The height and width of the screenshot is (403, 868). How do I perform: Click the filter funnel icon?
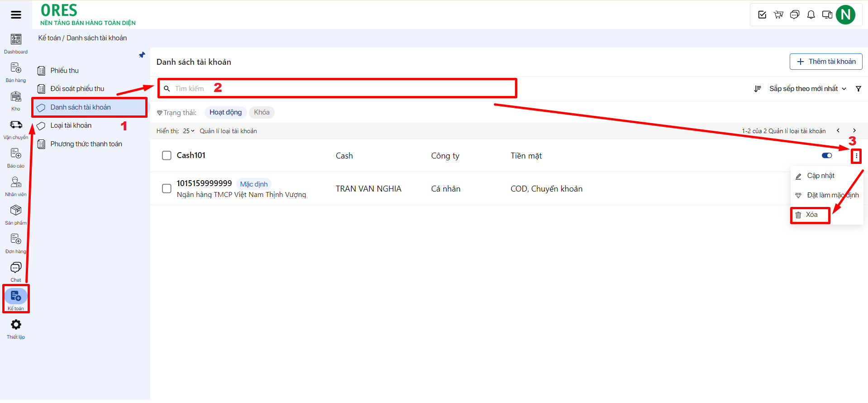click(858, 89)
